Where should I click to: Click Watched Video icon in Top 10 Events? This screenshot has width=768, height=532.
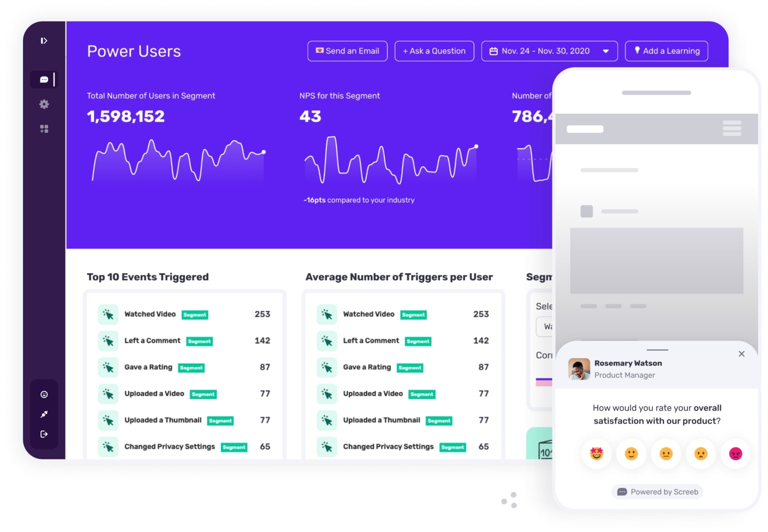pos(108,314)
